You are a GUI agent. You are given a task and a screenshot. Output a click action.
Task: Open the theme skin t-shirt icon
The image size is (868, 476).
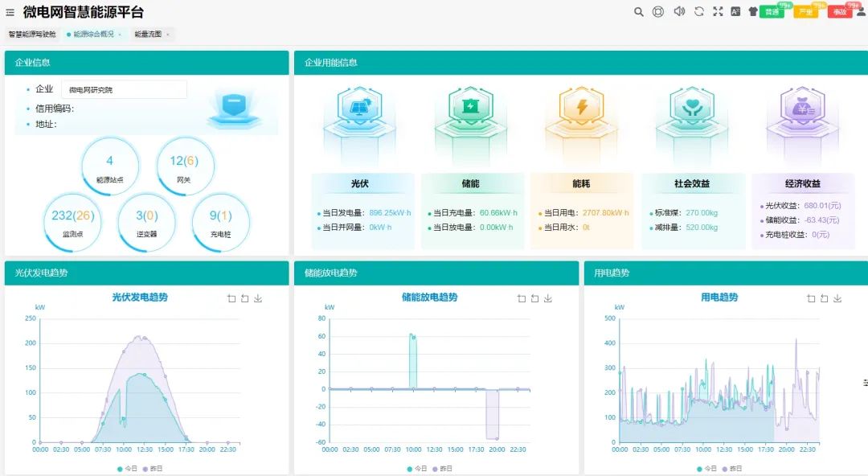[753, 12]
